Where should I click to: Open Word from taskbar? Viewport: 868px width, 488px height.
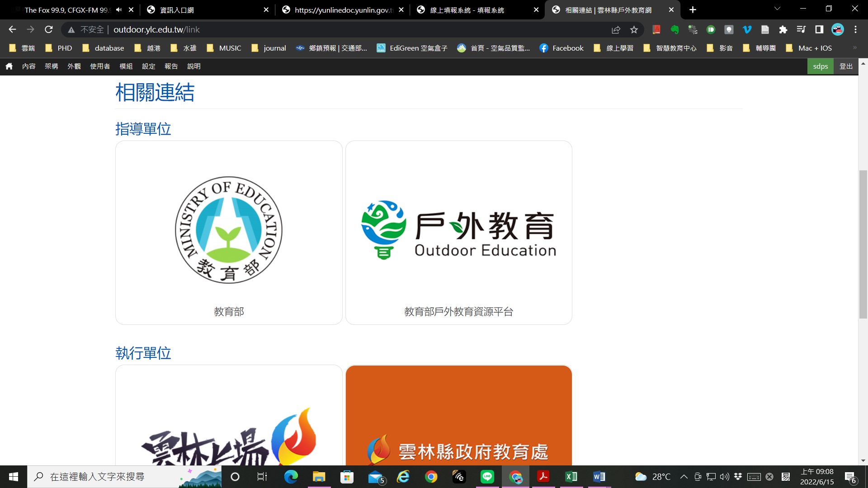pos(599,477)
